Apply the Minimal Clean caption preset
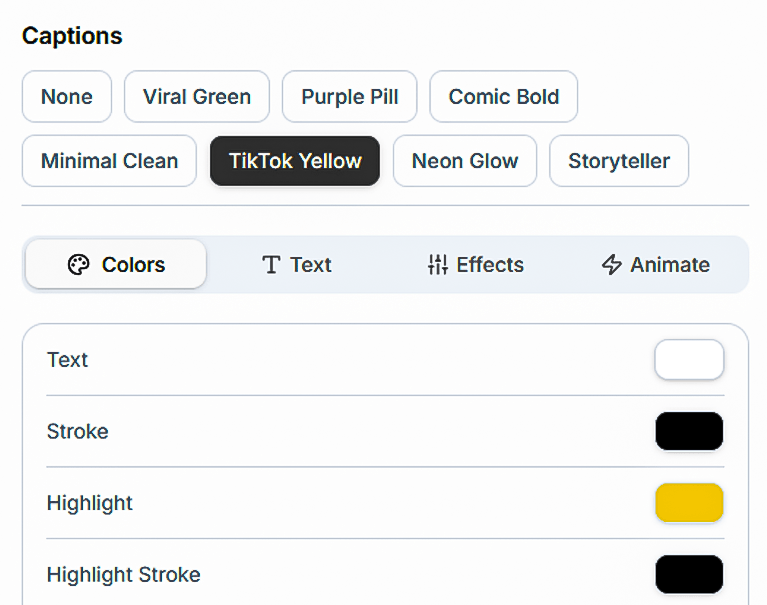Viewport: 767px width, 605px height. point(109,161)
